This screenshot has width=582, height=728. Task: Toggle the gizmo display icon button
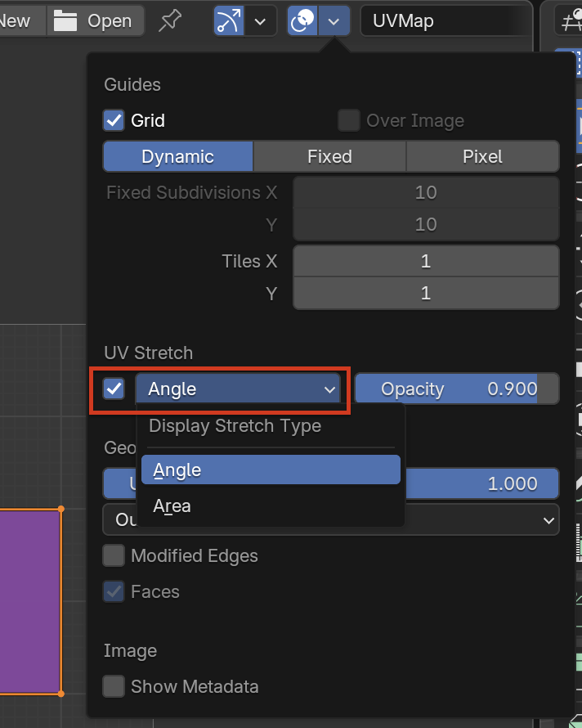click(x=229, y=20)
